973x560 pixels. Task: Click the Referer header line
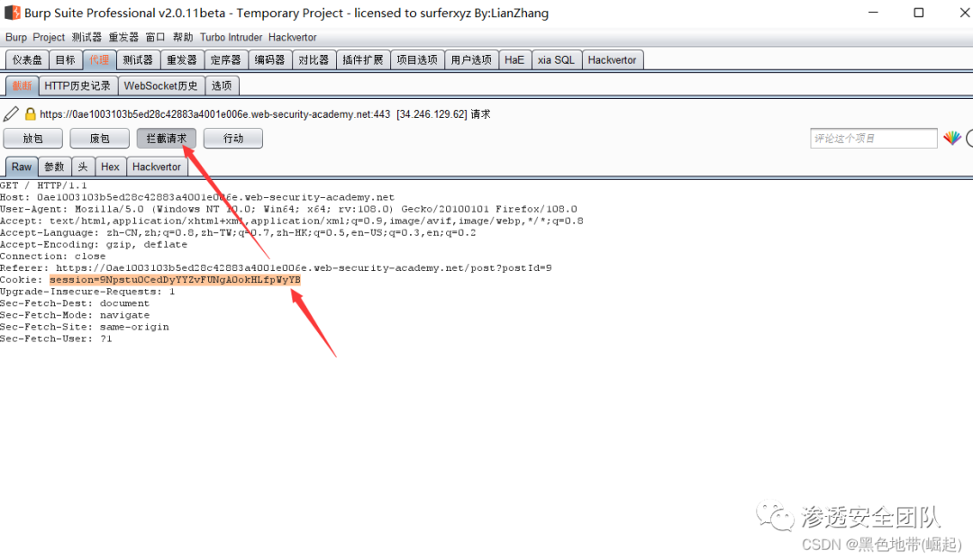click(x=277, y=268)
